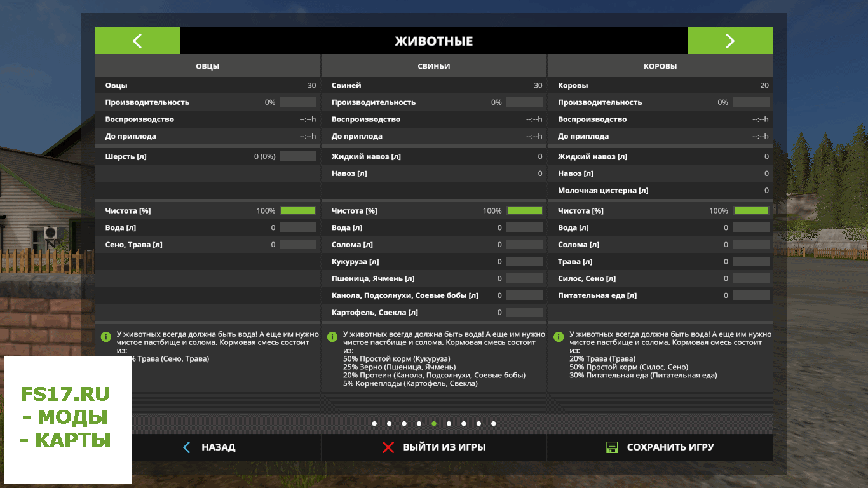Click the info icon in pigs column

click(332, 336)
